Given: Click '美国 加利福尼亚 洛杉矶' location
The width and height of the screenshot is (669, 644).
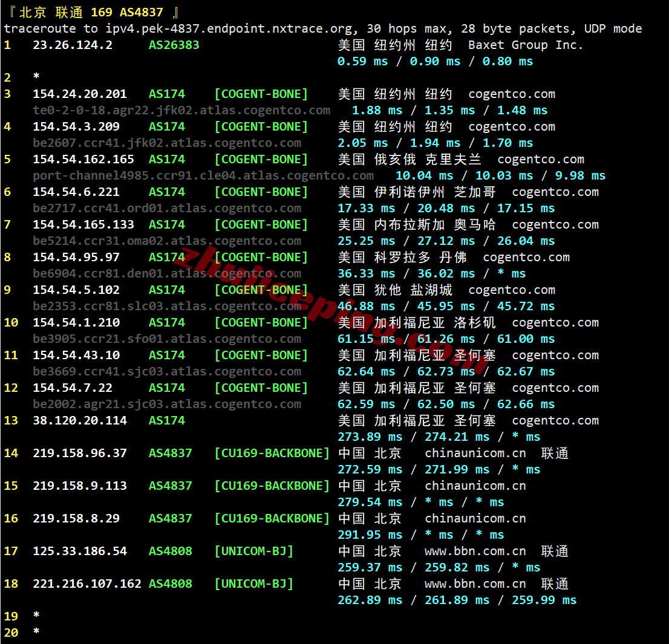Looking at the screenshot, I should click(x=417, y=322).
